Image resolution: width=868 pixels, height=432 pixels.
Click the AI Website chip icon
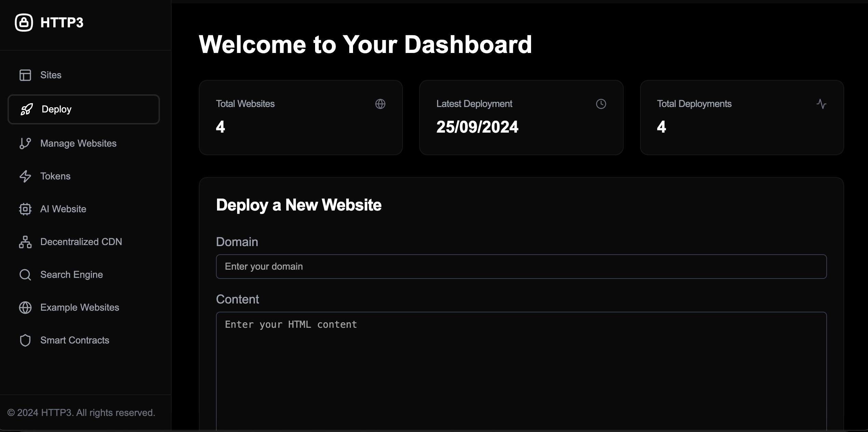click(x=25, y=209)
